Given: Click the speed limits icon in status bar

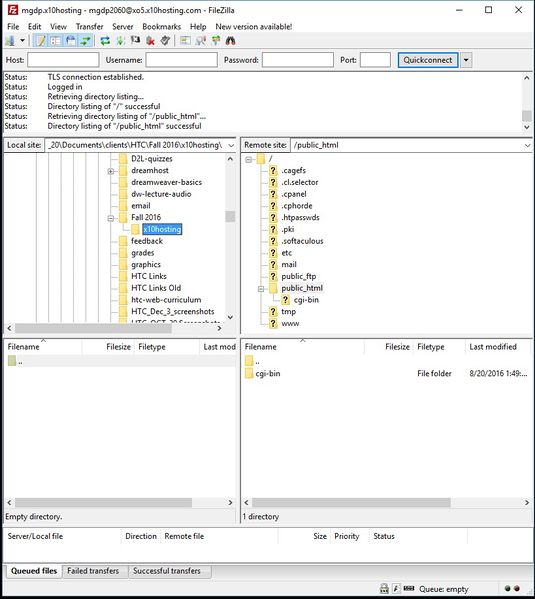Looking at the screenshot, I should [409, 589].
